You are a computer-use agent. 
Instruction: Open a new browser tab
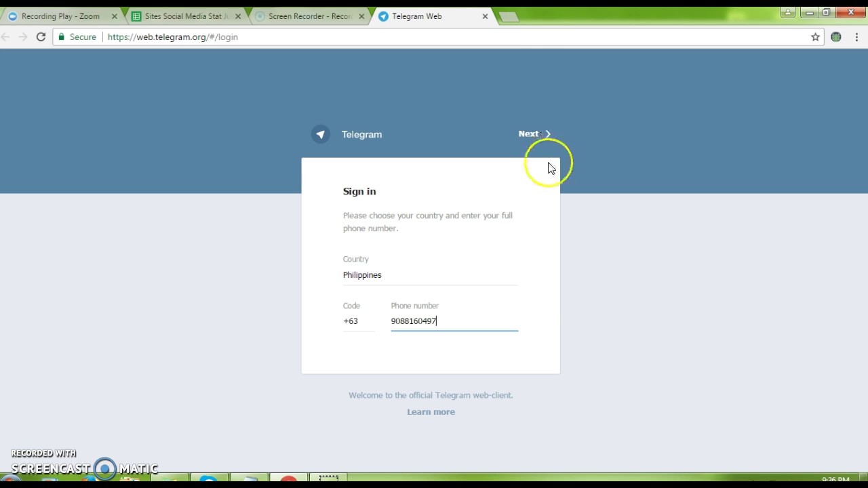pyautogui.click(x=509, y=17)
